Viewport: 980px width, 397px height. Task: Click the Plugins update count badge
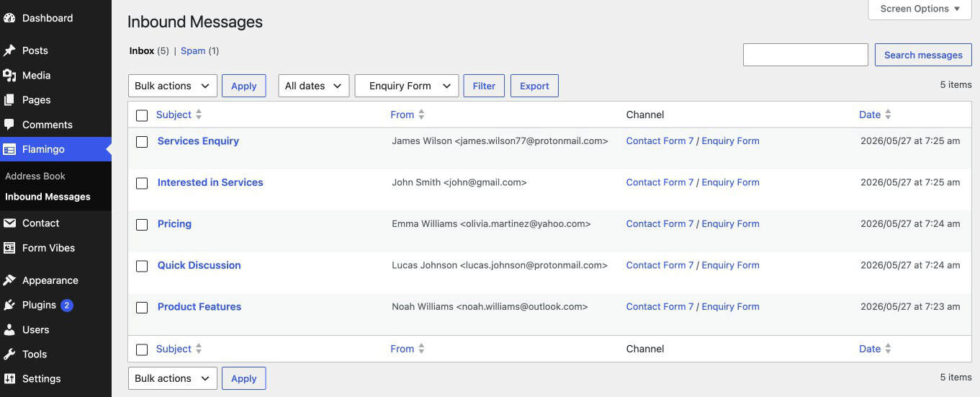[x=67, y=305]
